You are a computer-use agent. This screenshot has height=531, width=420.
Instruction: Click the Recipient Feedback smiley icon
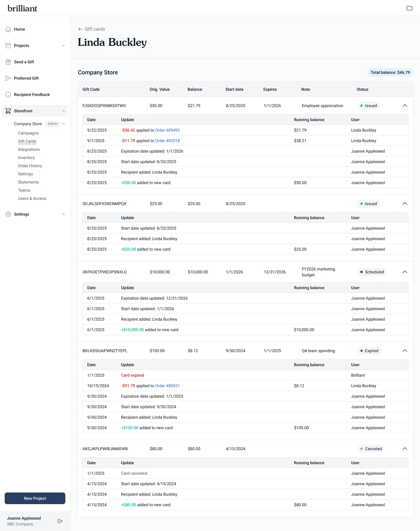8,95
